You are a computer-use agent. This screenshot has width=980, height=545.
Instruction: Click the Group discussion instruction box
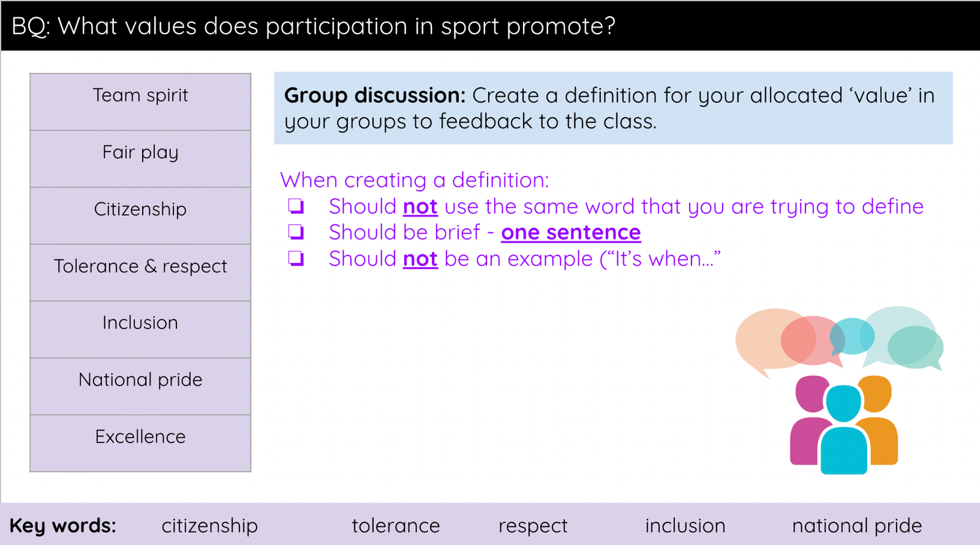pos(613,108)
